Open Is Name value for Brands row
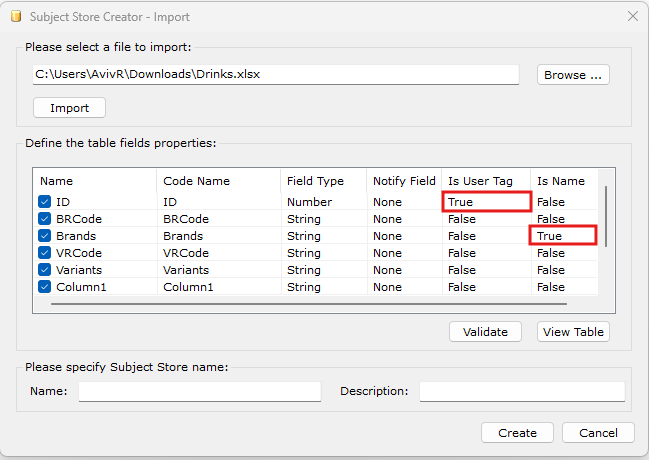 [563, 236]
